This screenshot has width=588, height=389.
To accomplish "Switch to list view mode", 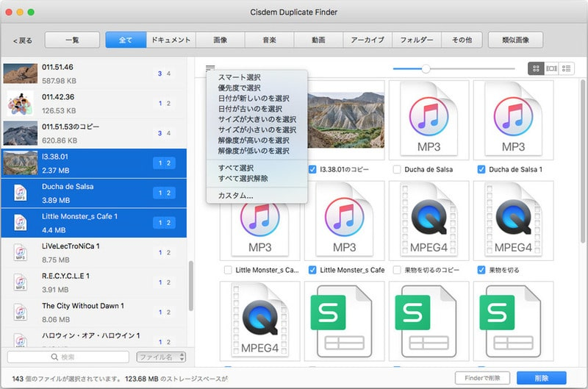I will coord(567,68).
